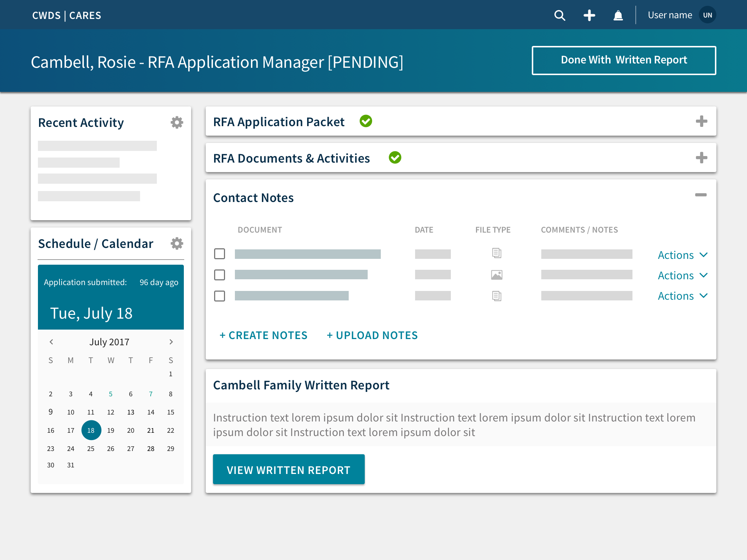Viewport: 747px width, 560px height.
Task: Open Recent Activity settings gear
Action: pos(177,122)
